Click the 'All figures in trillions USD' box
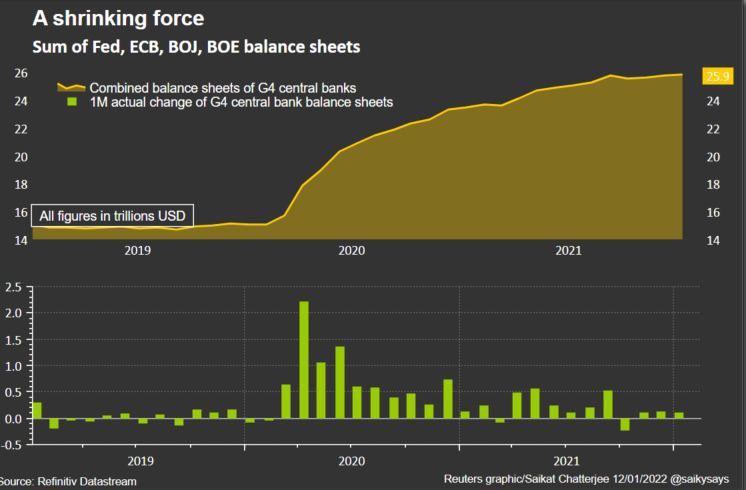Image resolution: width=746 pixels, height=490 pixels. 112,215
